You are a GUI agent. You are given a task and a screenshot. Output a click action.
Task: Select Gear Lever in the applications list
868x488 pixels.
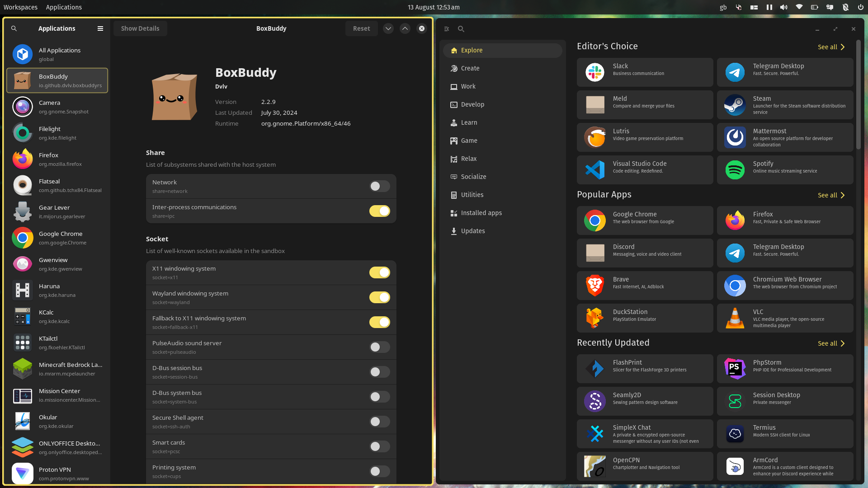(x=57, y=211)
